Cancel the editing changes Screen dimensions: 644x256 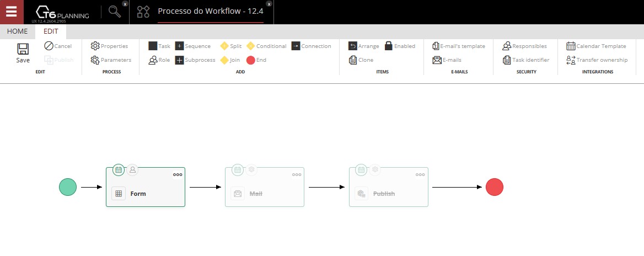[58, 46]
